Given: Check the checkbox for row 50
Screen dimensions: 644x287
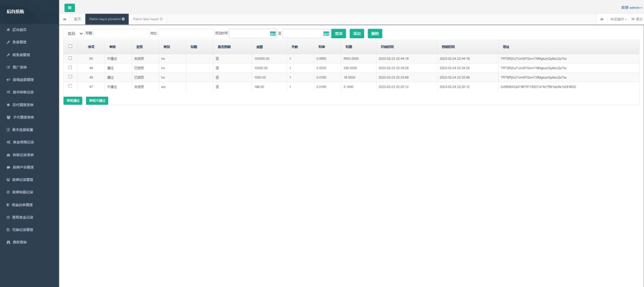Looking at the screenshot, I should pyautogui.click(x=70, y=58).
